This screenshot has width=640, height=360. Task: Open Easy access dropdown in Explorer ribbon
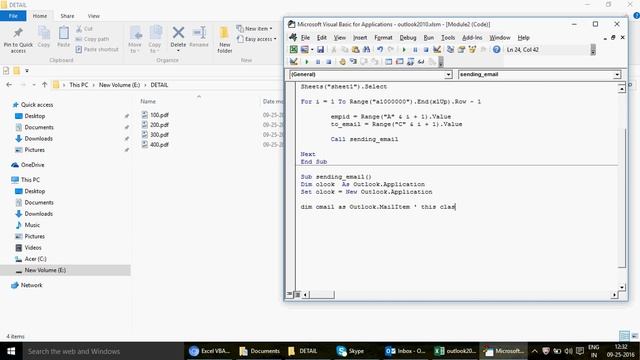click(x=256, y=39)
